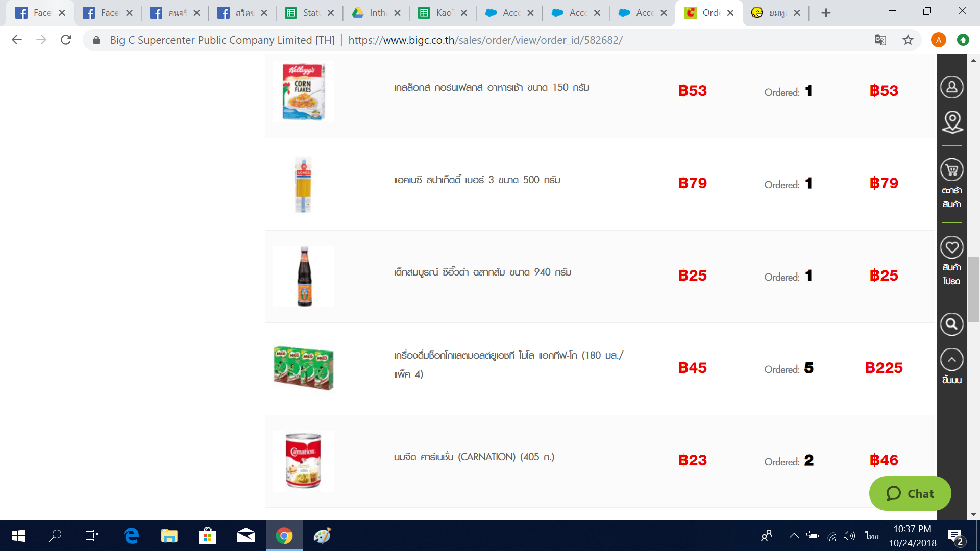The image size is (980, 551).
Task: Open the wishlist heart icon
Action: tap(952, 247)
